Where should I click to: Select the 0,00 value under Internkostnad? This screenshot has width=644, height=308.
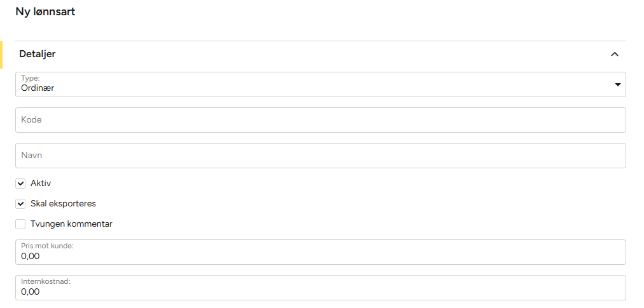(31, 292)
